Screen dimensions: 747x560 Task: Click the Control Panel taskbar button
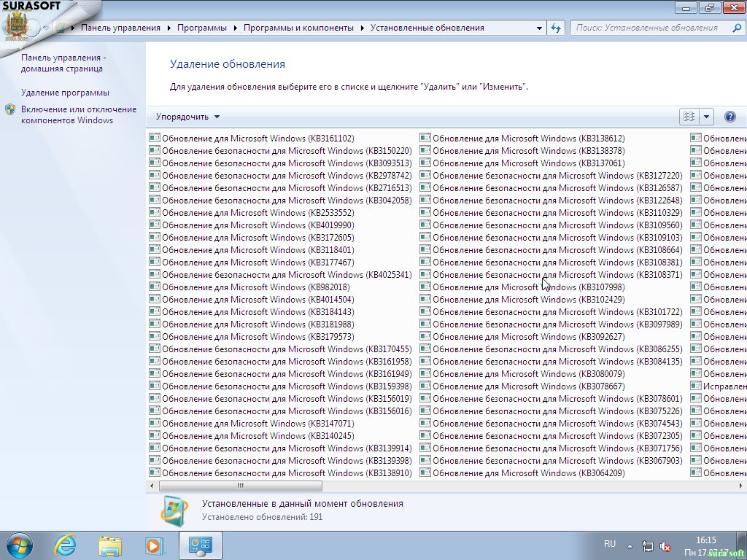click(200, 545)
